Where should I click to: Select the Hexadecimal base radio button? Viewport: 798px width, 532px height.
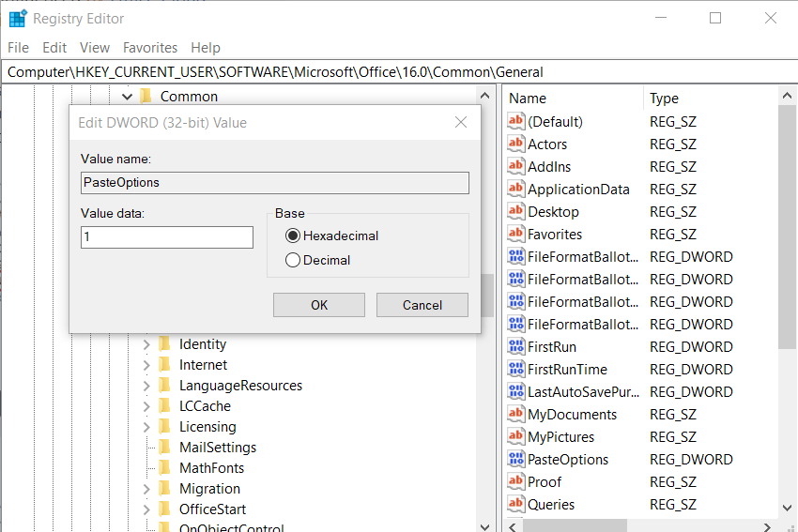pos(293,236)
